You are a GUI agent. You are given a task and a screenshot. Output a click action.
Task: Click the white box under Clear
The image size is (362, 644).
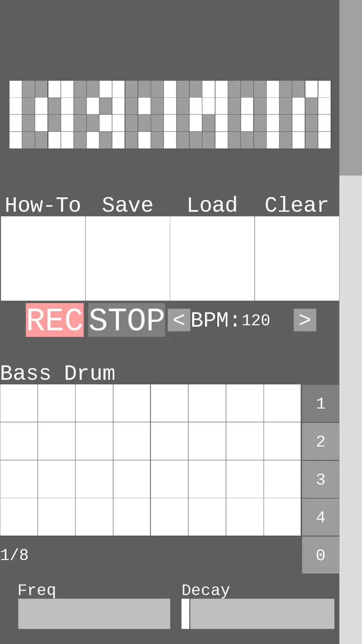pyautogui.click(x=297, y=258)
